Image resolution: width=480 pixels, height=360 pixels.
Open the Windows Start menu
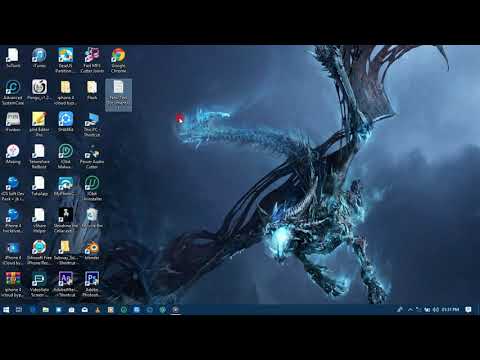coord(6,310)
